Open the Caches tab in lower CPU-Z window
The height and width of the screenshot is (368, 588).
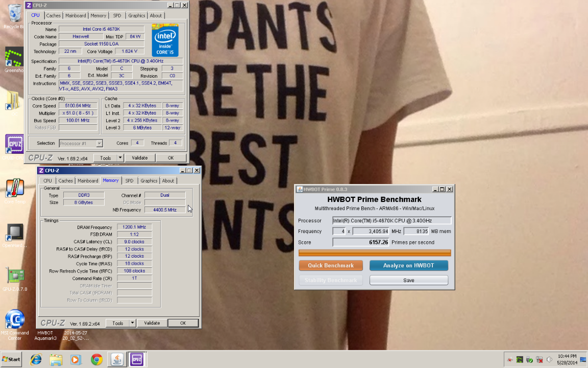(66, 180)
